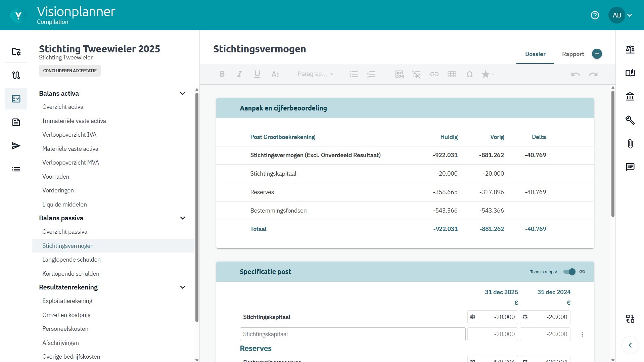The height and width of the screenshot is (362, 644).
Task: Toggle 'Toon in rapport' switch off
Action: click(x=569, y=272)
